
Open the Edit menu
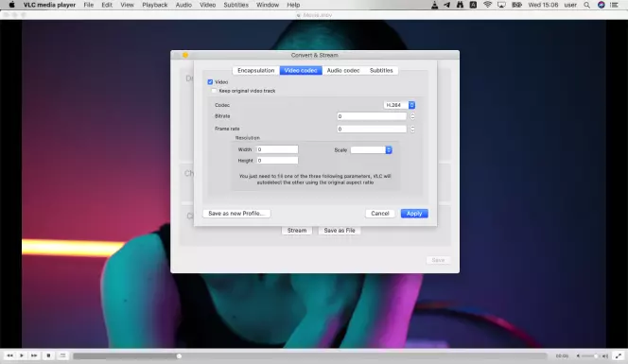(107, 5)
